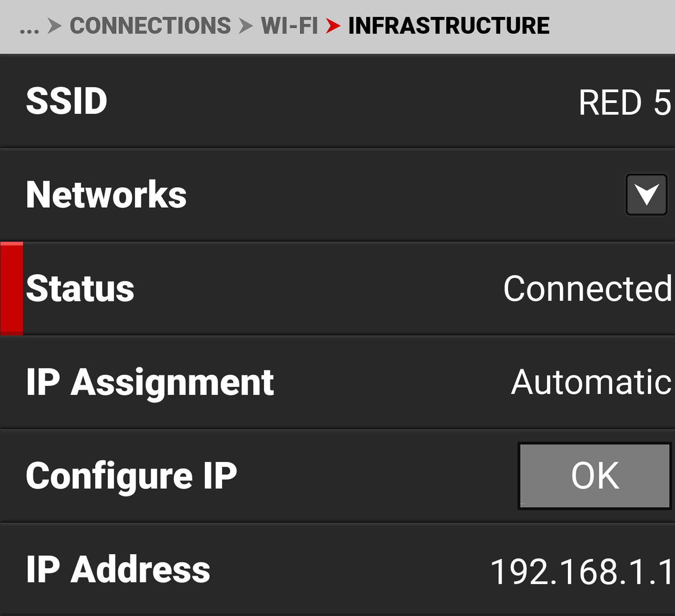Select the IP Address row label

(118, 569)
